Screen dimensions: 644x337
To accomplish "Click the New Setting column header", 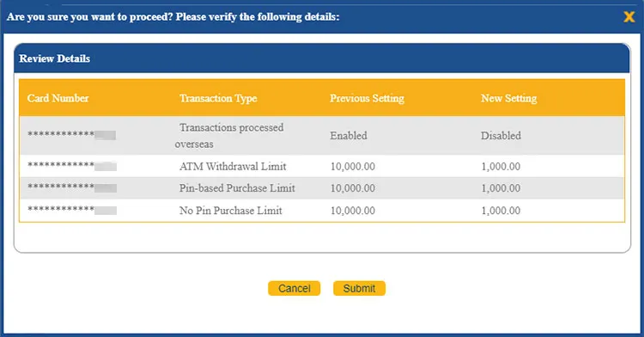I will coord(509,99).
